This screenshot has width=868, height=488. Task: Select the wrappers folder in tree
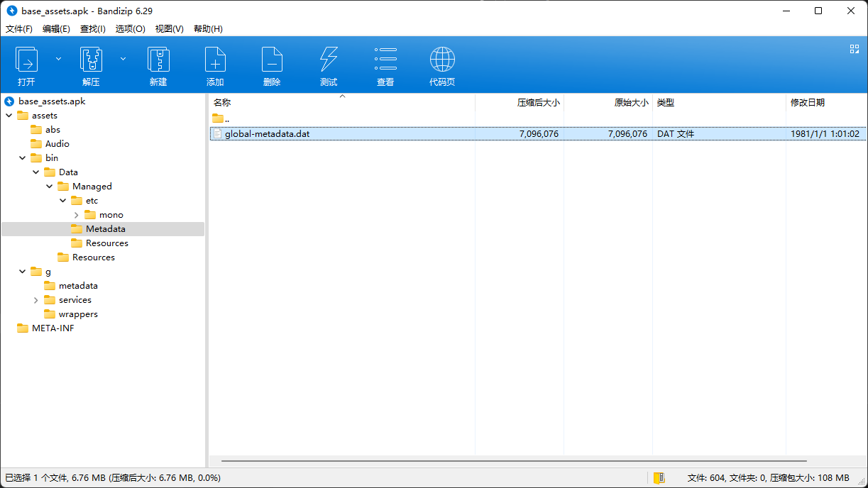pos(78,314)
